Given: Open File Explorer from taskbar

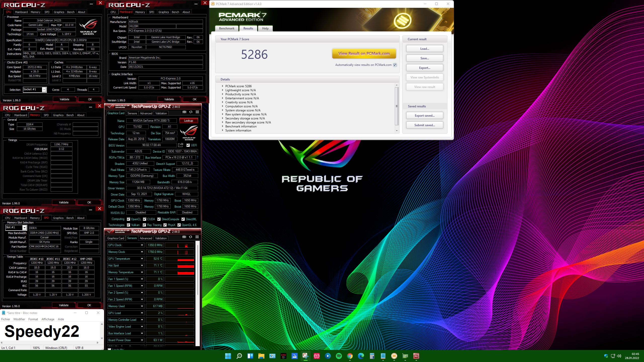Looking at the screenshot, I should coord(261,356).
